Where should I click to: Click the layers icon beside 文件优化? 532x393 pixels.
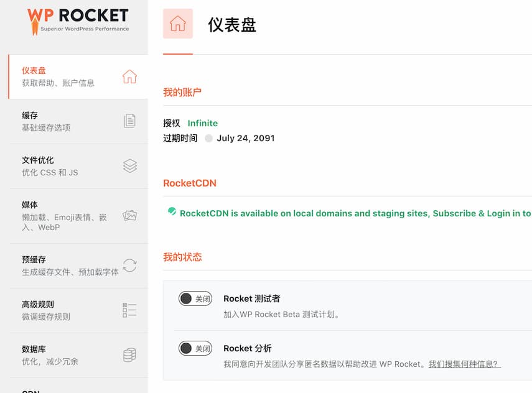point(129,166)
